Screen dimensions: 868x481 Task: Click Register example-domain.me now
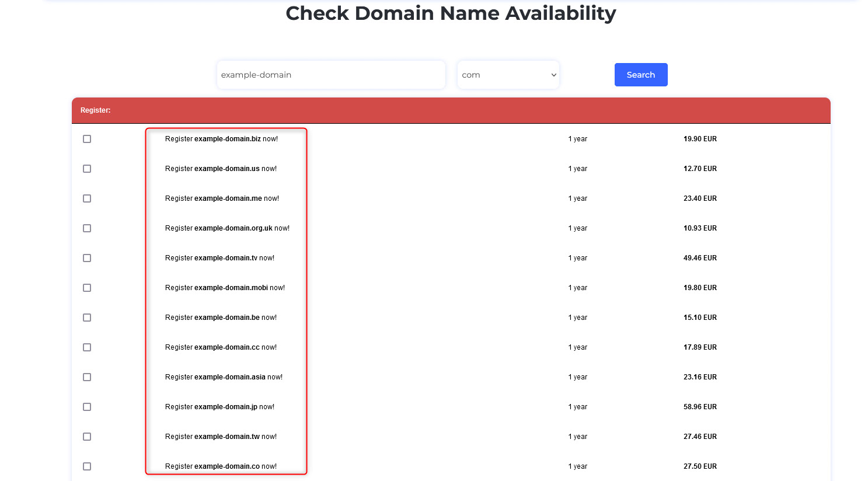coord(222,198)
